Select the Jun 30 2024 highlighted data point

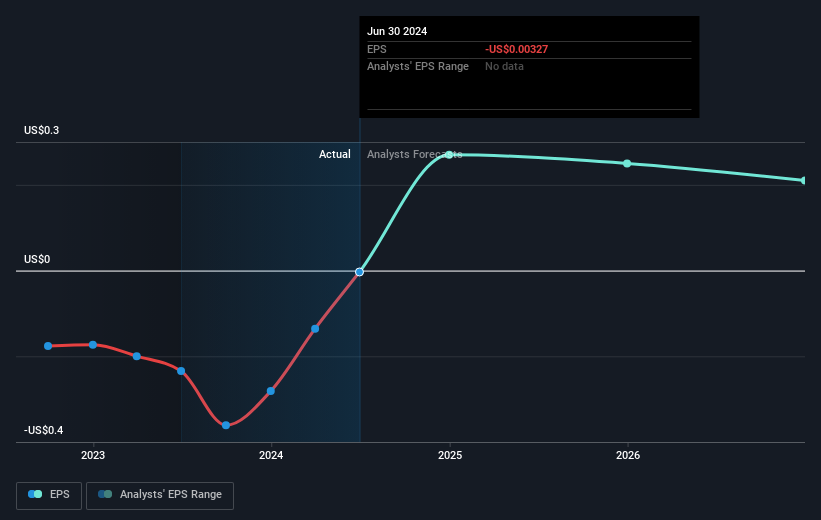[359, 272]
